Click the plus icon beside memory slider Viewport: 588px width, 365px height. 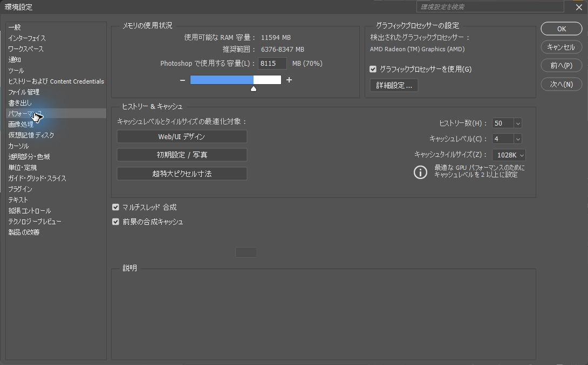tap(289, 80)
